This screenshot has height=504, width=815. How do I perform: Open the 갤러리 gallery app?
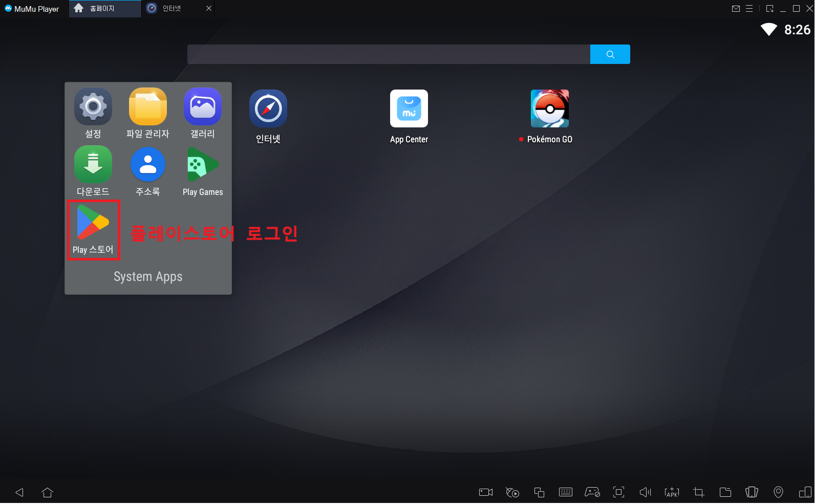coord(203,107)
